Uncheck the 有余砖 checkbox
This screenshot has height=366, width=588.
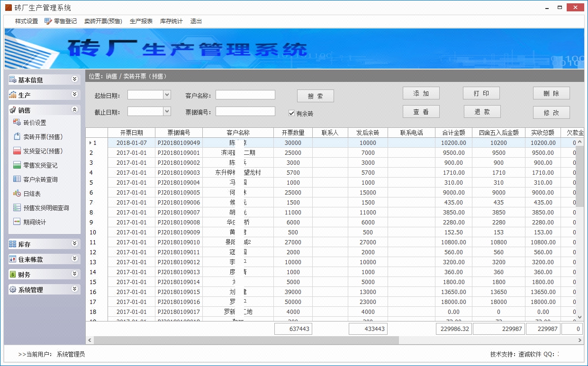(x=292, y=113)
